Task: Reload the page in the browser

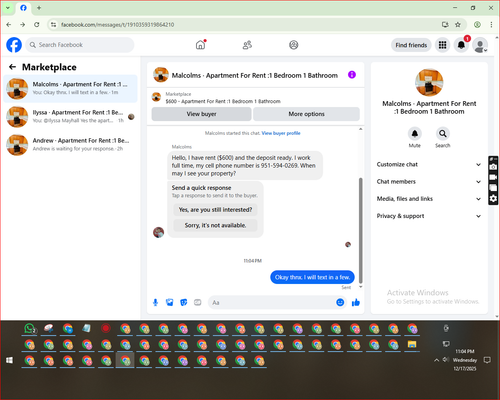Action: coord(37,24)
